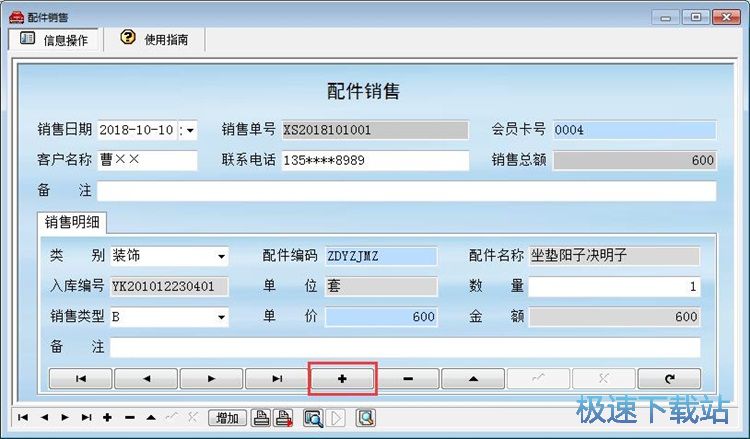Open print preview with the blue magnifier icon
Screen dimensions: 750x439
pyautogui.click(x=313, y=418)
